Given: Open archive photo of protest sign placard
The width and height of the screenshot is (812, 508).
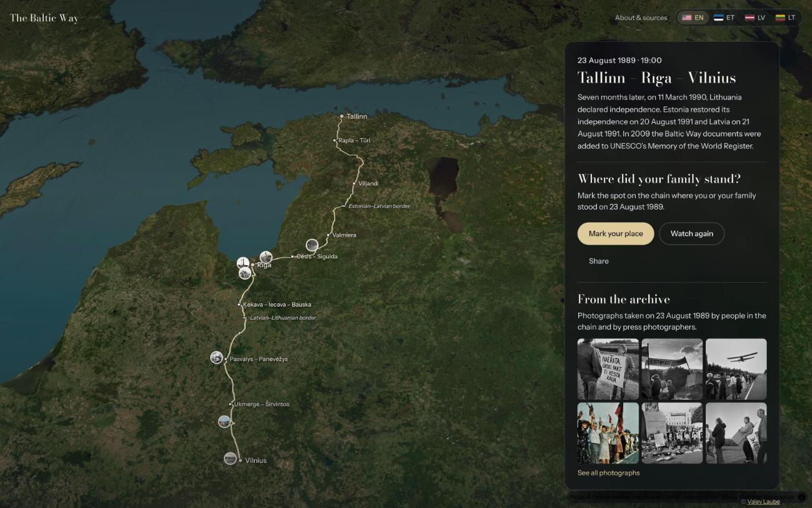Looking at the screenshot, I should (x=608, y=369).
